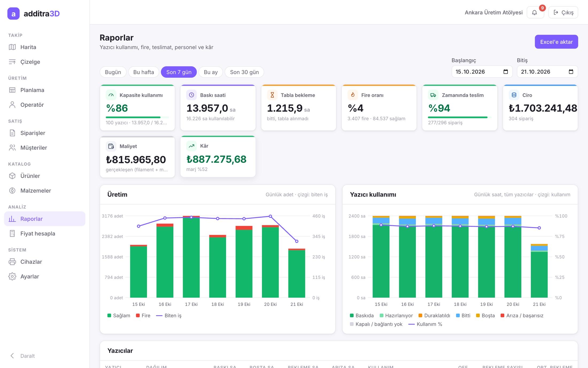The image size is (588, 368).
Task: Open the Operatör person icon
Action: [12, 105]
